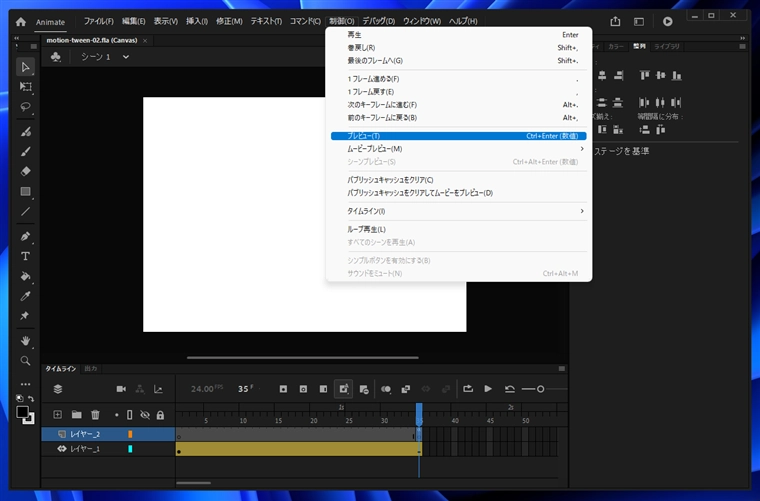Viewport: 760px width, 501px height.
Task: Click the camera icon in timeline
Action: coord(121,389)
